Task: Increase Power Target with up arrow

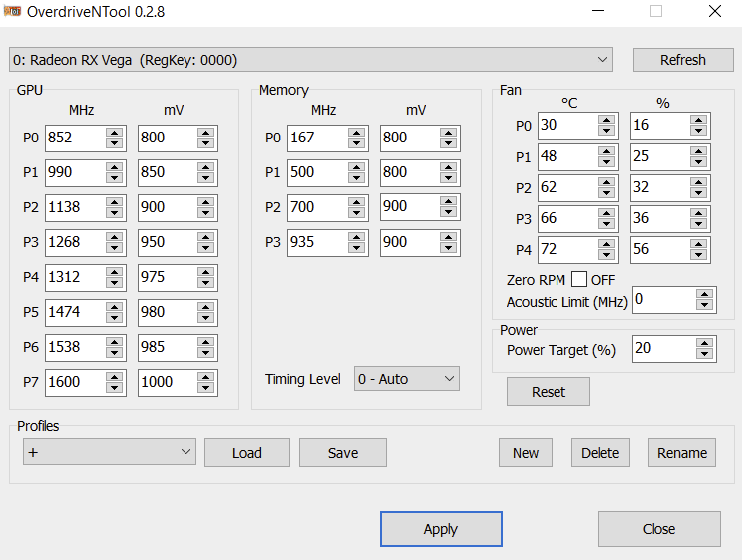Action: (705, 344)
